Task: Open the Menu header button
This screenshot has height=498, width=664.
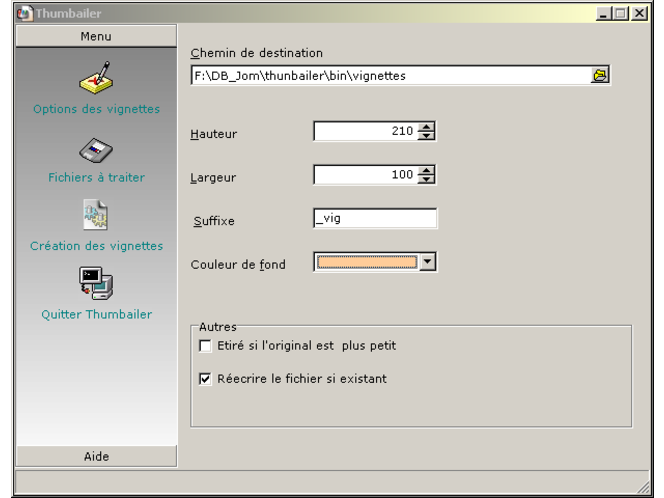Action: pyautogui.click(x=96, y=36)
